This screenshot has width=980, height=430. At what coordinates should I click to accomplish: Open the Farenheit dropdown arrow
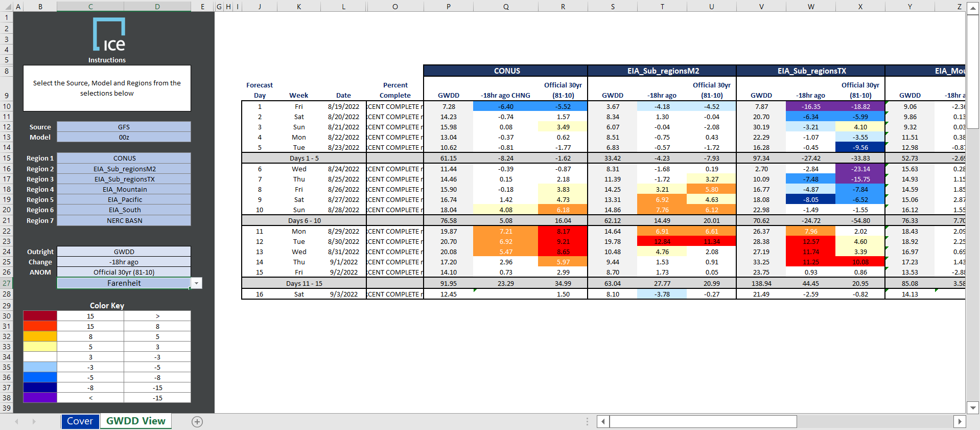197,283
